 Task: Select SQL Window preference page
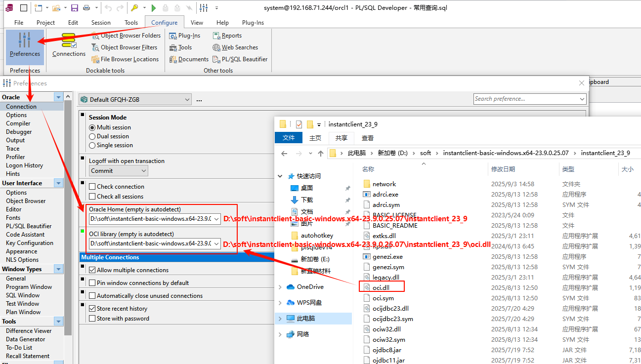(23, 295)
